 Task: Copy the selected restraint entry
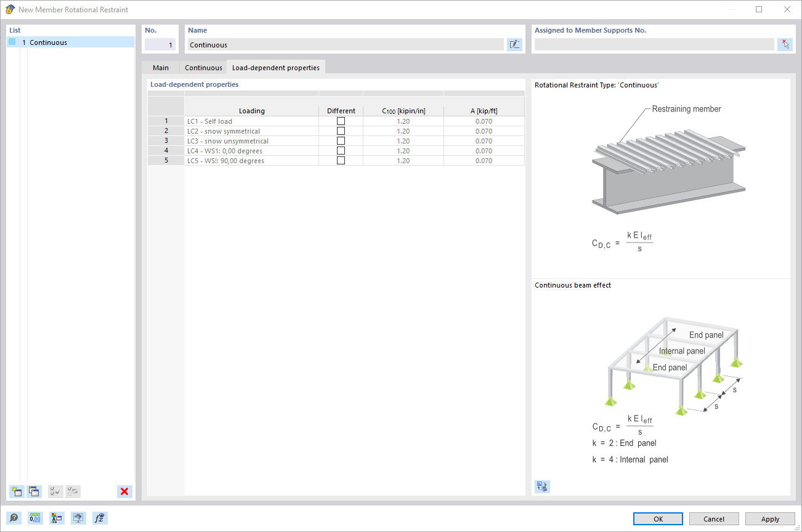(x=34, y=491)
